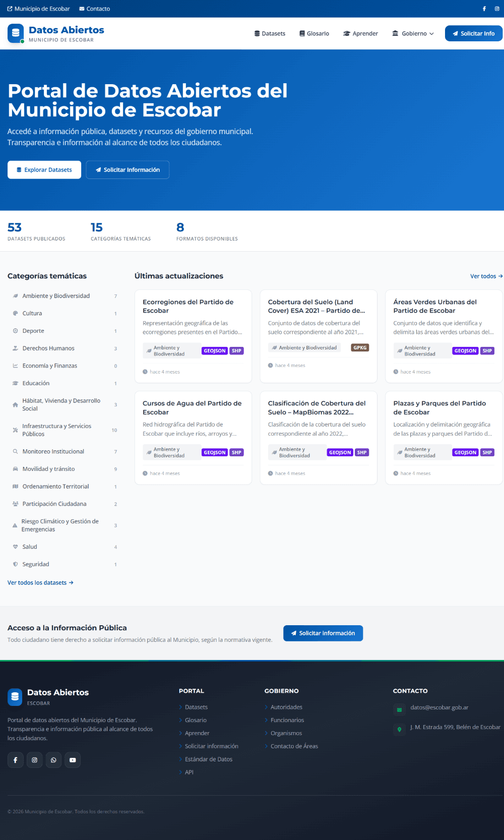Image resolution: width=504 pixels, height=840 pixels.
Task: Click the Solicitar Info header button
Action: (474, 33)
